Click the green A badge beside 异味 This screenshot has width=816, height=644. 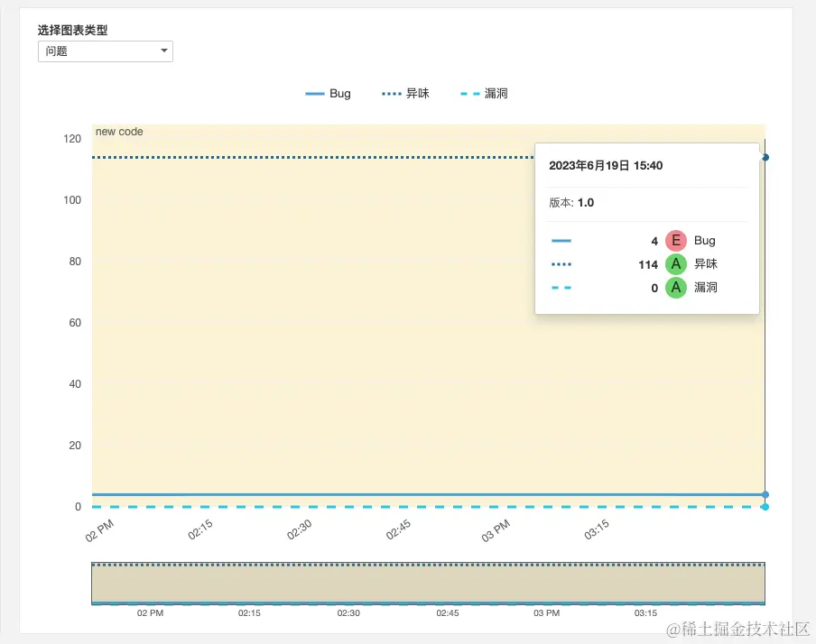pyautogui.click(x=675, y=264)
